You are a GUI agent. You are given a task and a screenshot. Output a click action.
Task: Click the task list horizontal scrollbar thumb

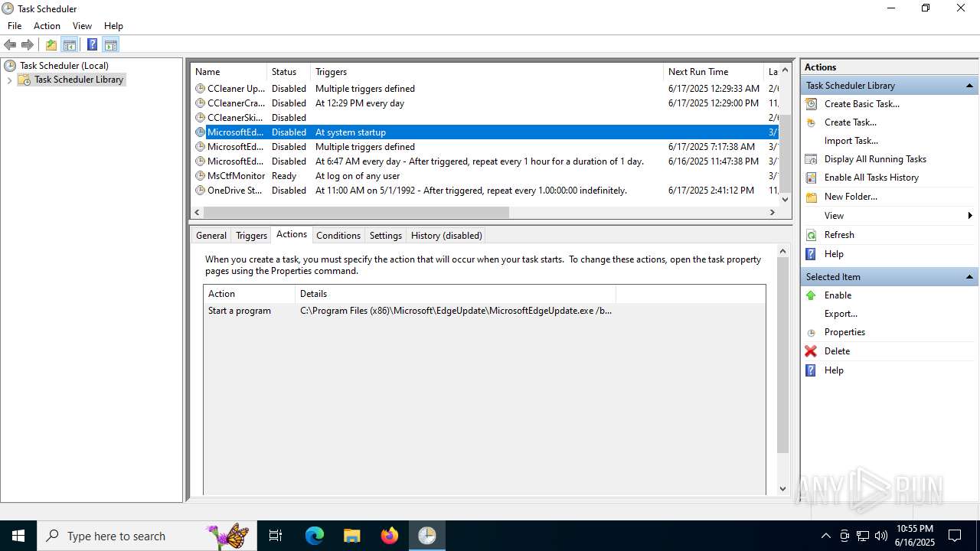tap(356, 213)
